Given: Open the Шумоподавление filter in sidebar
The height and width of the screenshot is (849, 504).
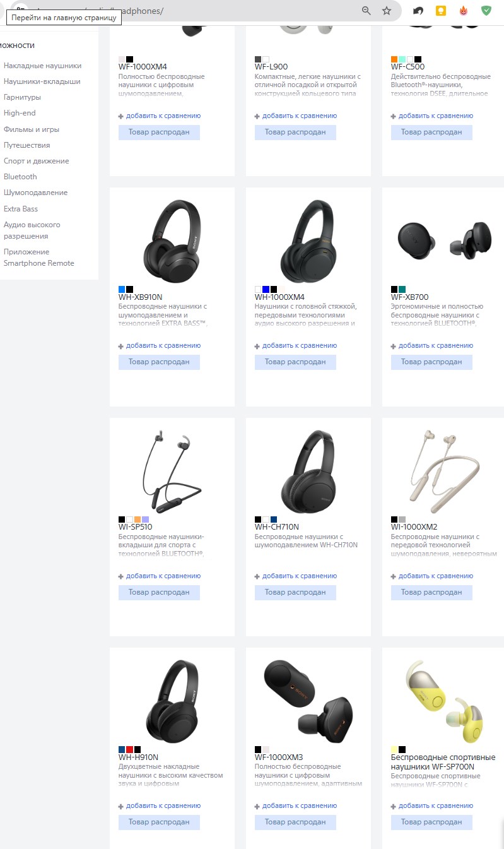Looking at the screenshot, I should (x=35, y=193).
